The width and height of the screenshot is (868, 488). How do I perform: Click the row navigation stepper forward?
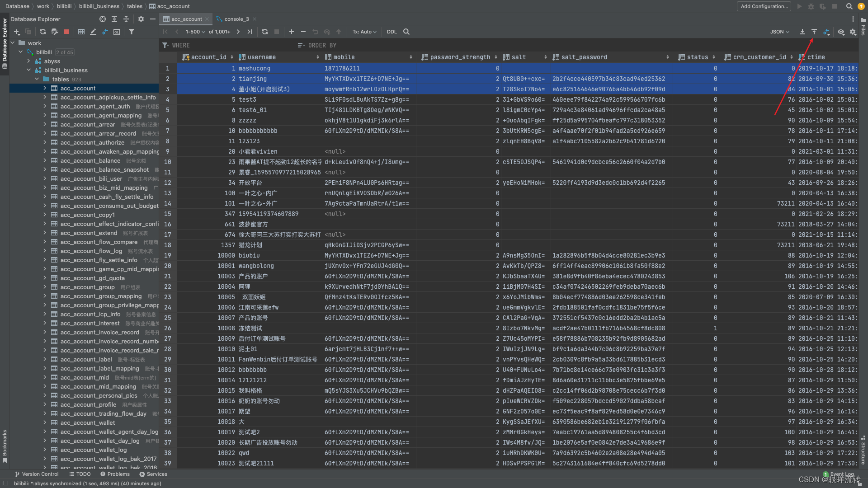point(238,32)
